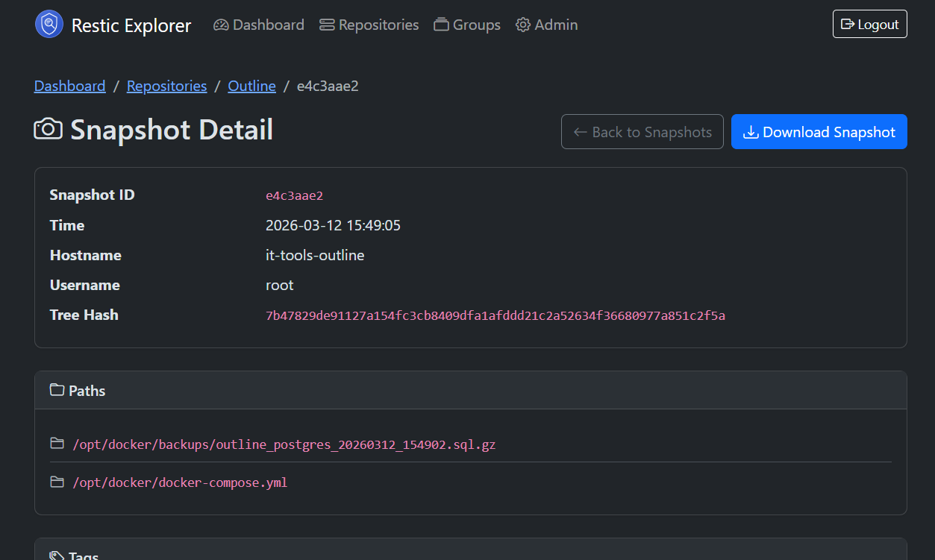
Task: Click the folder icon in Paths header
Action: pos(57,390)
